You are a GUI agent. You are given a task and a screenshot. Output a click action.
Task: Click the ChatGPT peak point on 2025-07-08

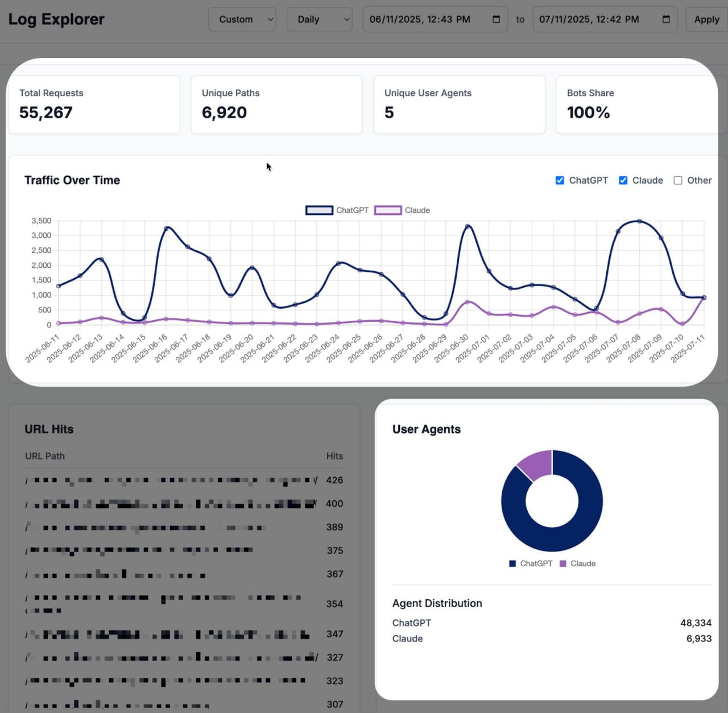639,221
